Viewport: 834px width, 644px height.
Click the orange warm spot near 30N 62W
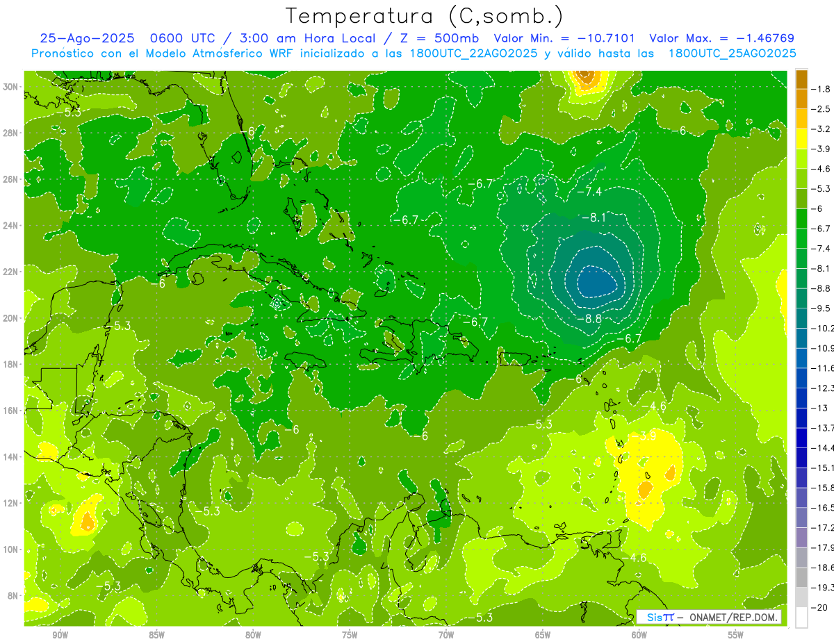pos(586,76)
